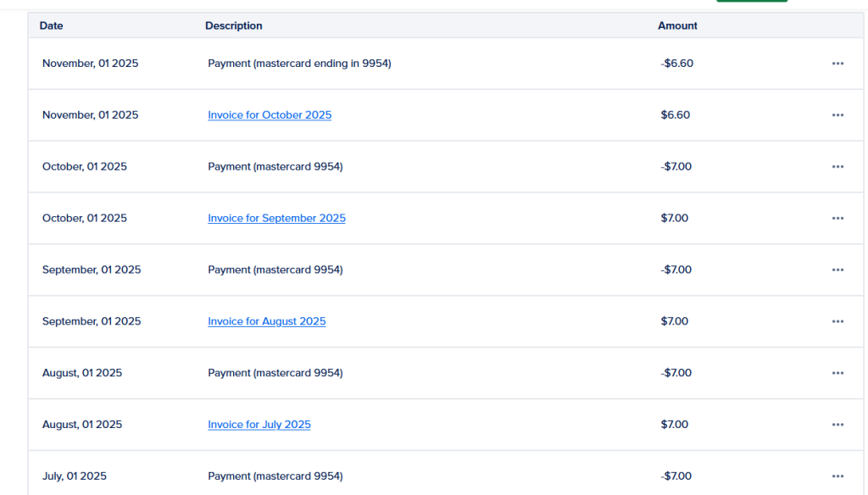Click ellipsis on October 01 payment row

pos(837,167)
